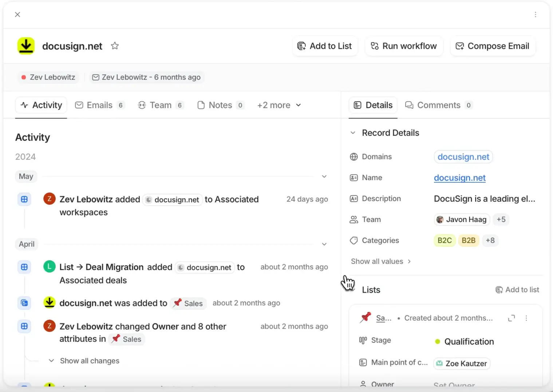Click the grid icon beside 'changed Owner' activity
553x392 pixels.
coord(24,326)
